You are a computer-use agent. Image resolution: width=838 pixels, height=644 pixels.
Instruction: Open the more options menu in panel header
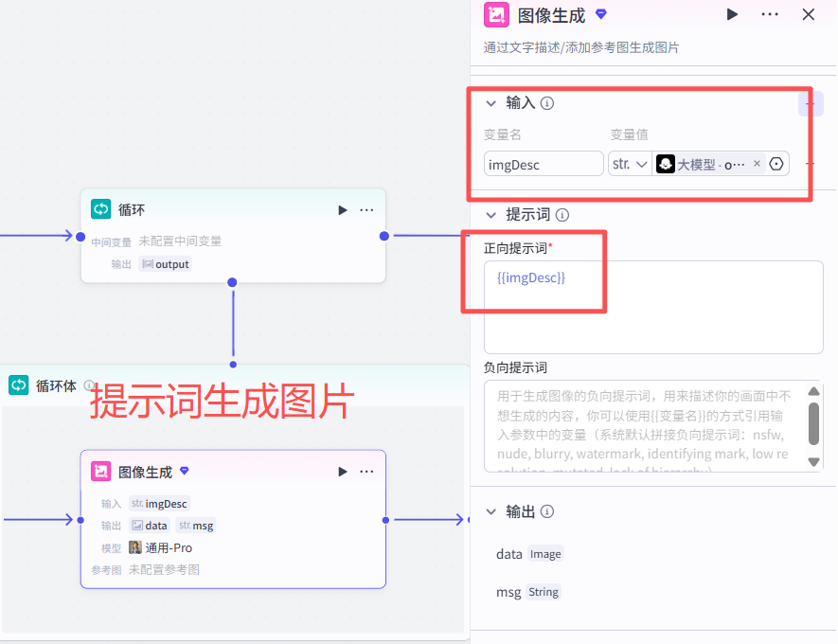(x=770, y=14)
